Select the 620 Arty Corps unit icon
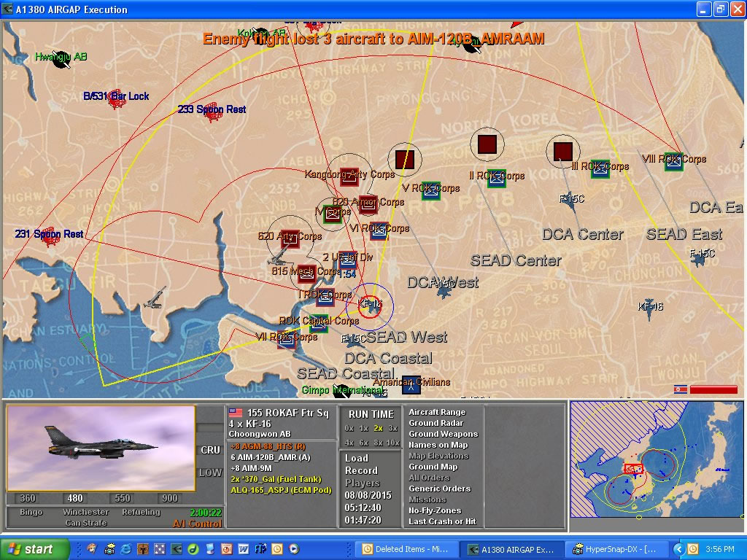The width and height of the screenshot is (747, 560). [x=290, y=239]
